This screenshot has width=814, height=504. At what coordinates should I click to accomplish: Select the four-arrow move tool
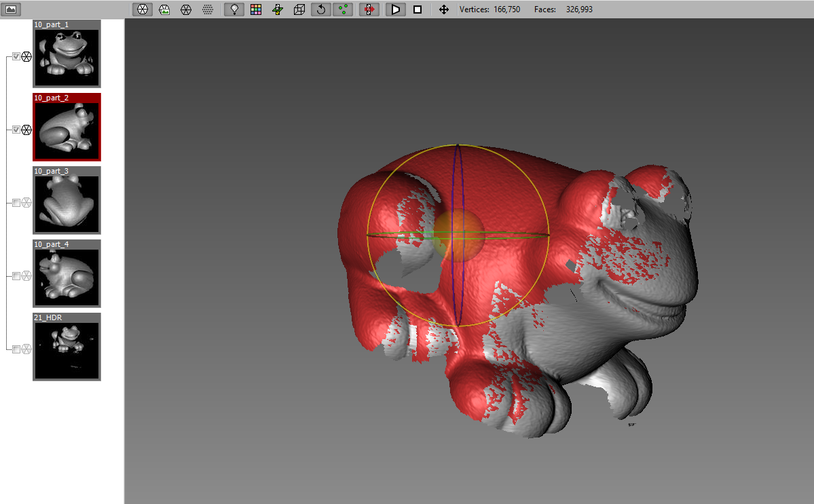point(444,9)
